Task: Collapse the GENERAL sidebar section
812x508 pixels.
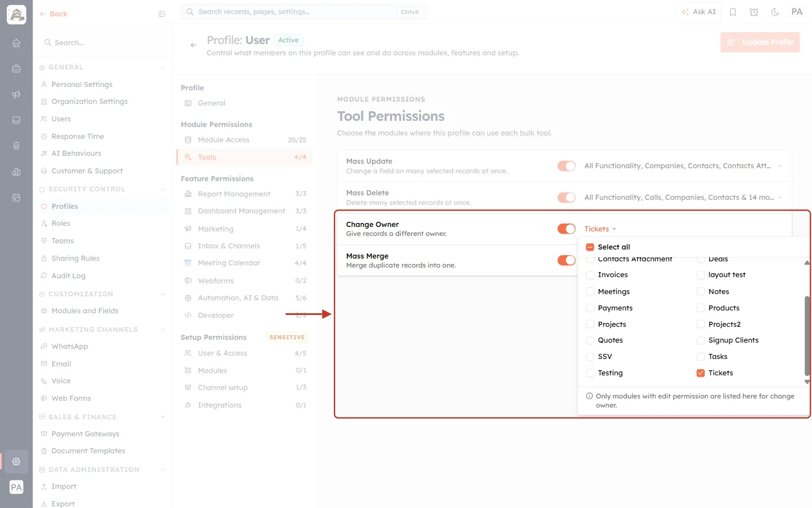Action: click(x=162, y=68)
